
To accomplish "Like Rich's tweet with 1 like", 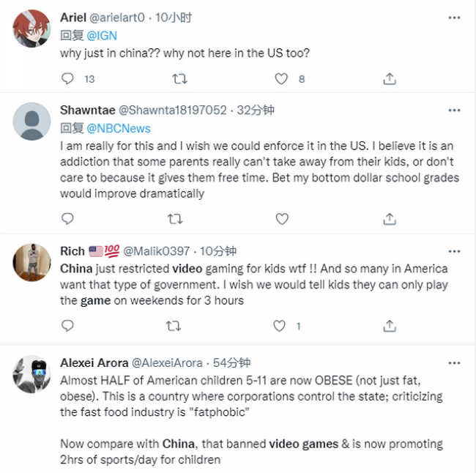I will point(279,326).
